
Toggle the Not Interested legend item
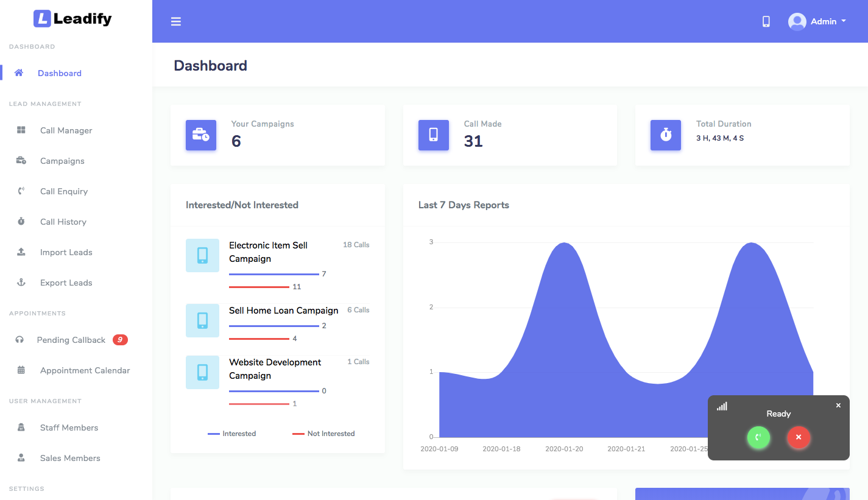[x=323, y=434]
